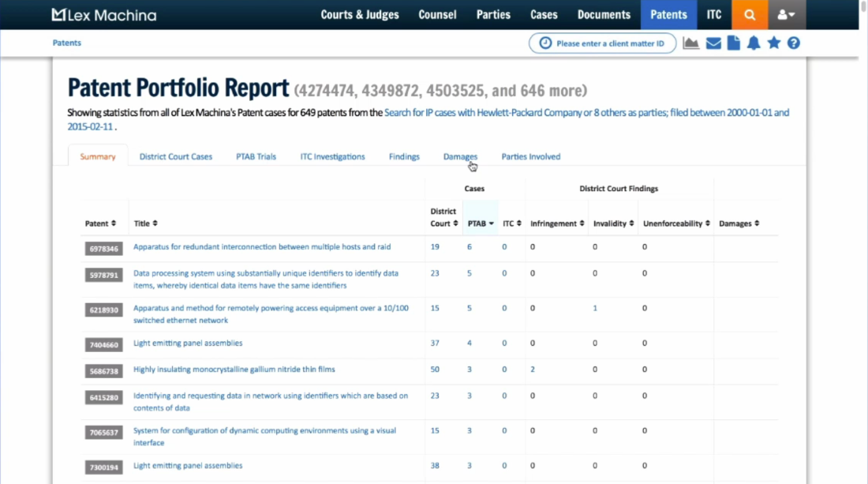Open Courts & Judges menu
This screenshot has height=484, width=868.
pyautogui.click(x=360, y=15)
